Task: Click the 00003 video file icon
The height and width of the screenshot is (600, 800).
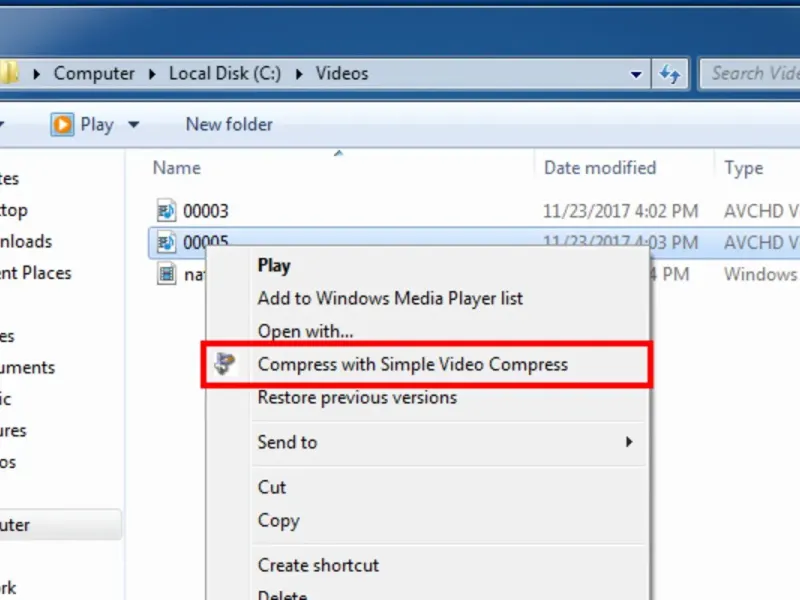Action: pyautogui.click(x=166, y=211)
